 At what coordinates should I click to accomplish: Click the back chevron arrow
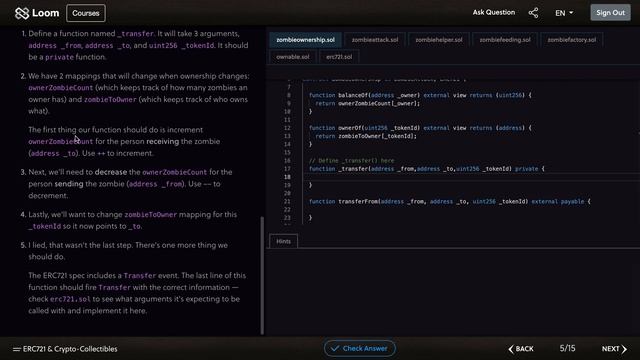[511, 349]
